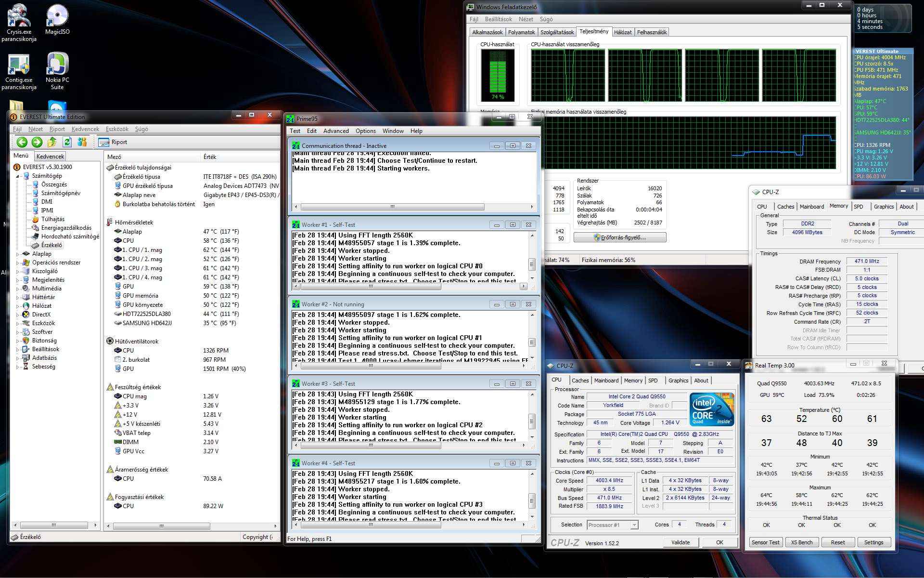Click the Intel Core 2 Quad logo
This screenshot has width=924, height=578.
pyautogui.click(x=711, y=409)
